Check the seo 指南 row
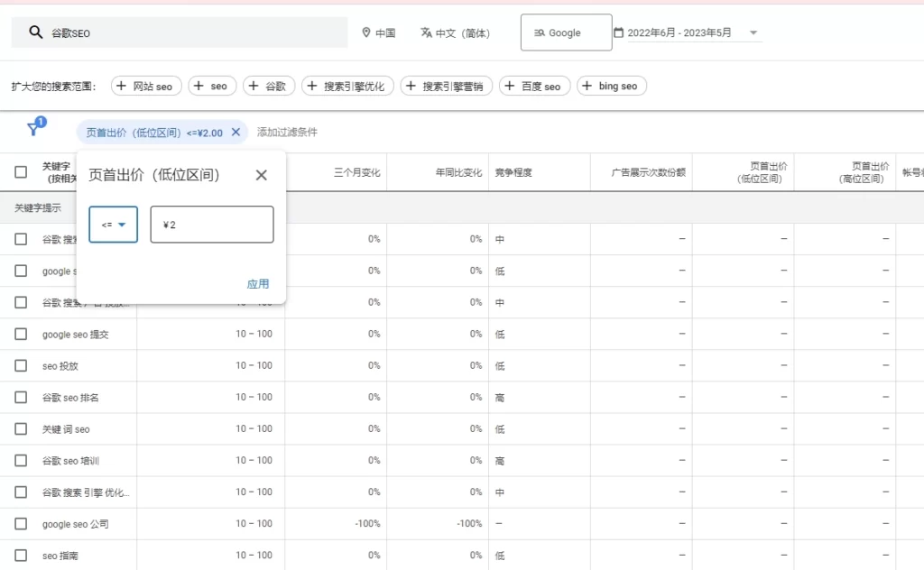 [21, 556]
